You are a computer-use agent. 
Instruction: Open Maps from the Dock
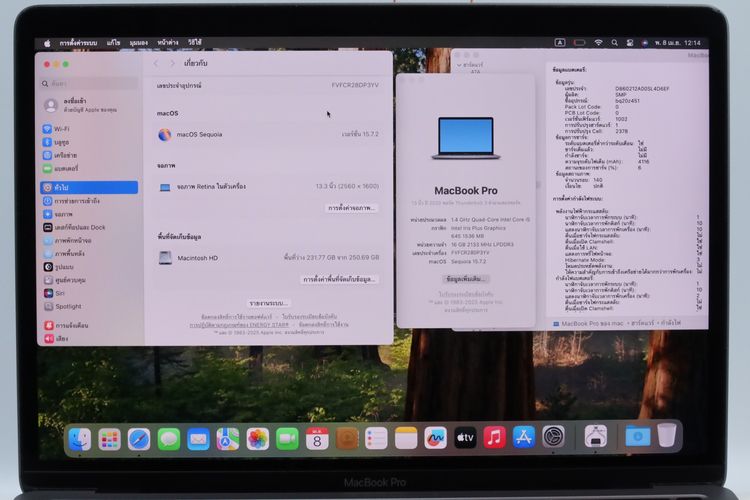pyautogui.click(x=228, y=439)
